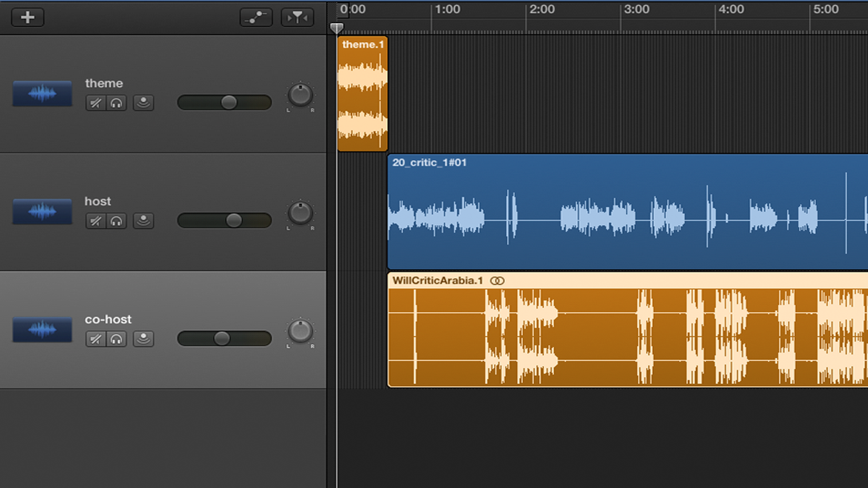Add a new track with the plus icon
Image resolution: width=868 pixels, height=488 pixels.
tap(27, 16)
